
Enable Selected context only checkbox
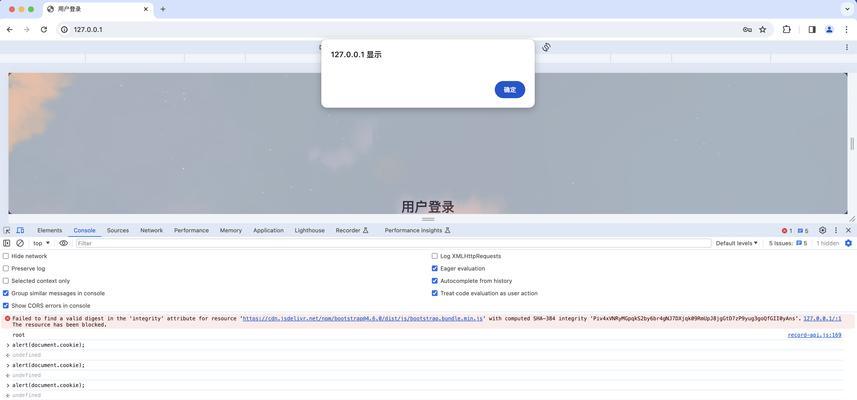(6, 281)
